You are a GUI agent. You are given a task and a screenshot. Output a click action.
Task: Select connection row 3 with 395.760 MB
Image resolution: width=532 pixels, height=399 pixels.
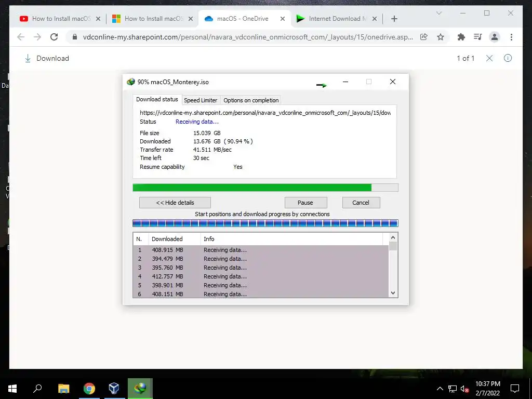click(x=261, y=268)
